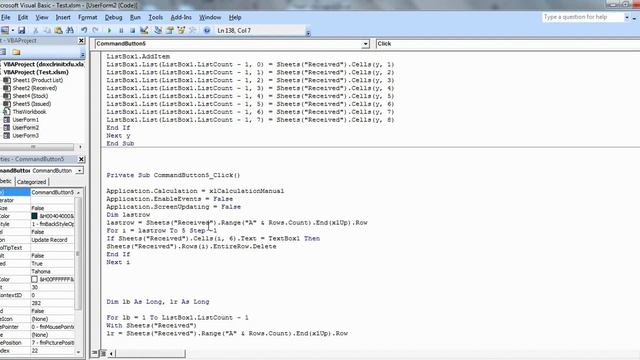Image resolution: width=640 pixels, height=360 pixels.
Task: Open the File menu
Action: coord(6,18)
